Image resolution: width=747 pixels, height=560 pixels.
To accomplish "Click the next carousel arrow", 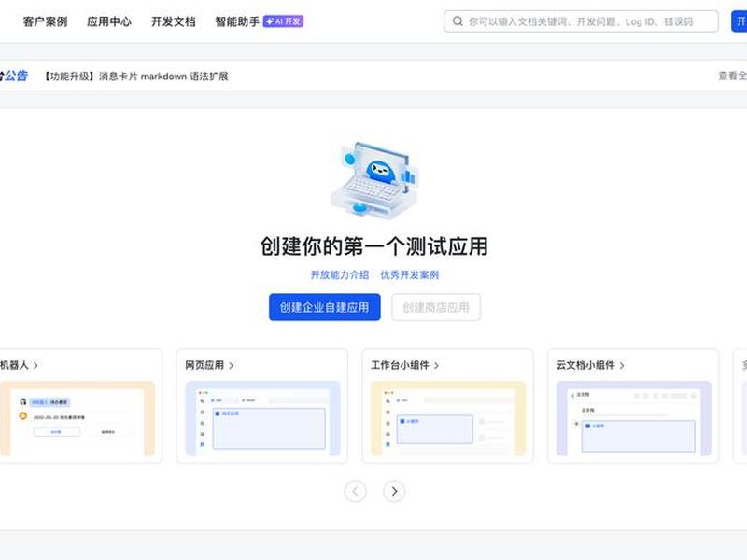I will [x=394, y=492].
